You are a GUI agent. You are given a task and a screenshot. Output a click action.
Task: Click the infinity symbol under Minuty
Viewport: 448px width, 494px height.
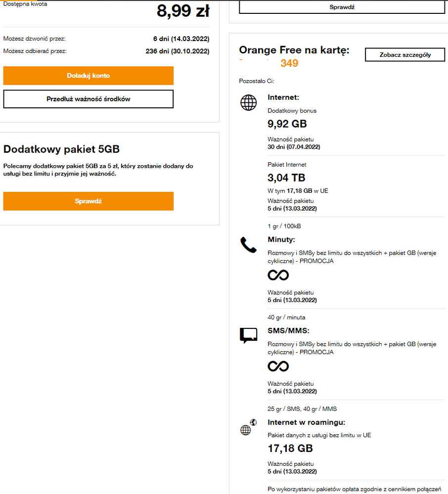[278, 275]
